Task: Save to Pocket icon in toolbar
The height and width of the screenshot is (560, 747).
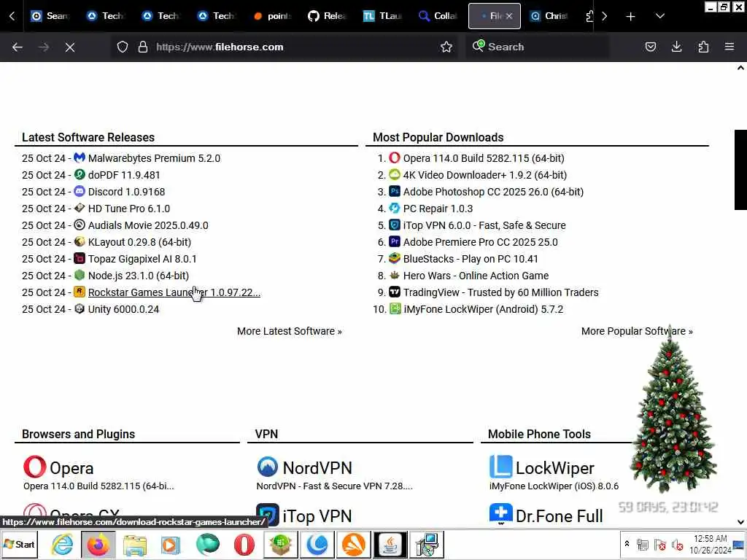Action: (x=650, y=47)
